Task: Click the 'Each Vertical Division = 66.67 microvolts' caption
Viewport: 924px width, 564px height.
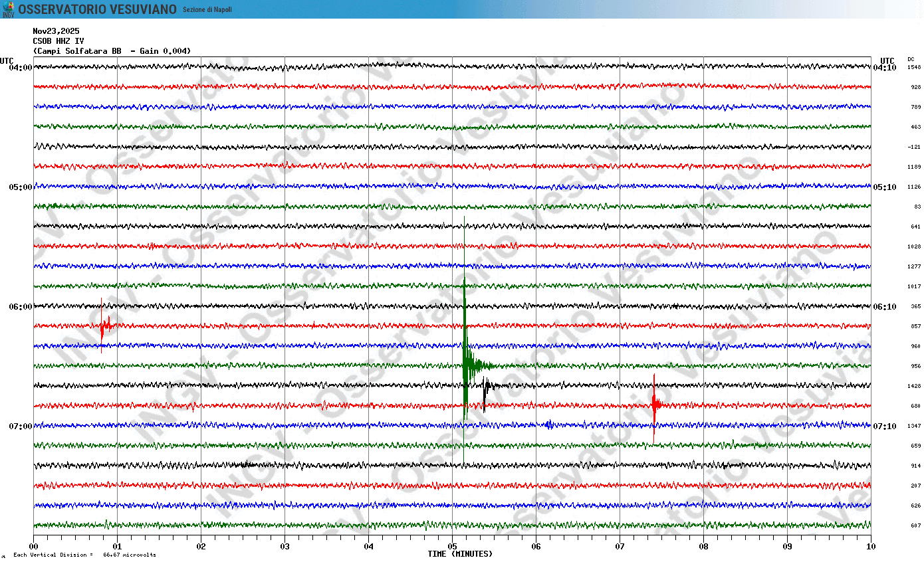Action: tap(84, 555)
